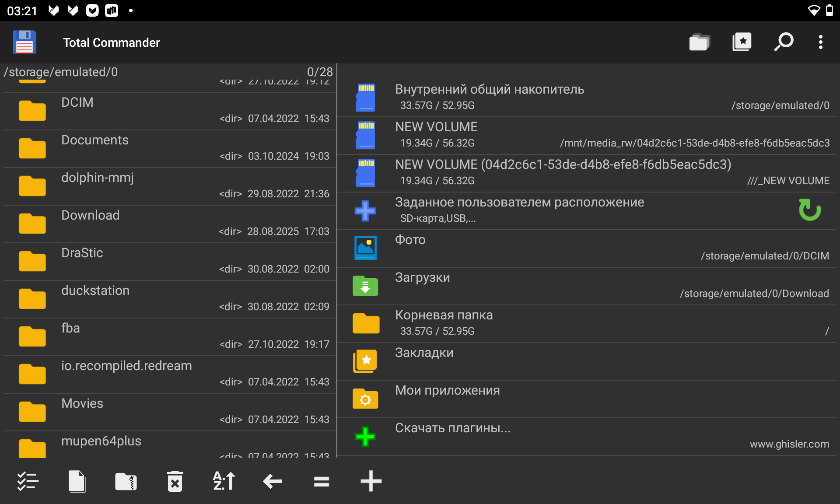Tap the new file icon
This screenshot has width=840, height=504.
77,481
